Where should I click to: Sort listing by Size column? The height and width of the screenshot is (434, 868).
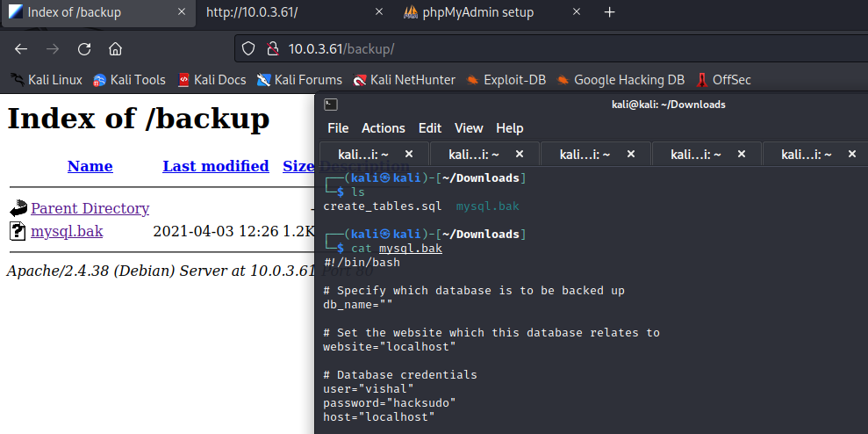(298, 166)
